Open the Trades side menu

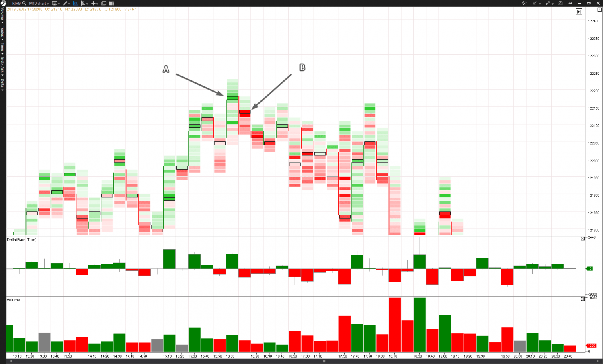click(x=2, y=33)
